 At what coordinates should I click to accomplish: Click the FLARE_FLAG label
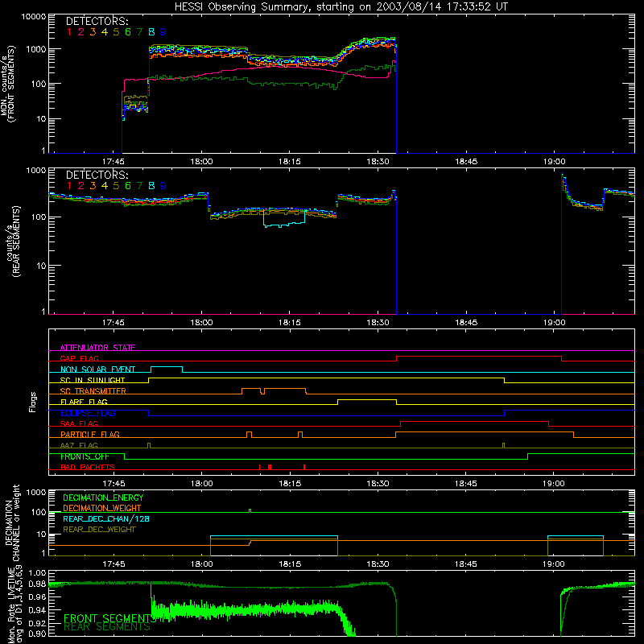pos(84,402)
